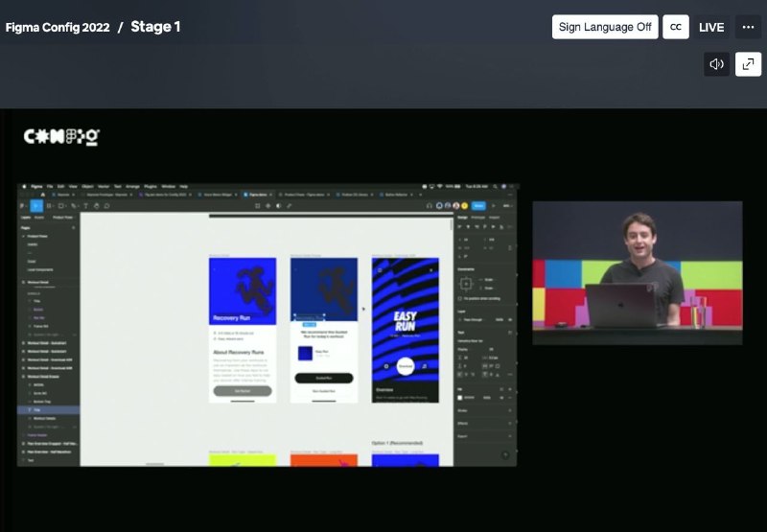Click the Edit object icon in center toolbar
The width and height of the screenshot is (767, 532).
point(257,206)
